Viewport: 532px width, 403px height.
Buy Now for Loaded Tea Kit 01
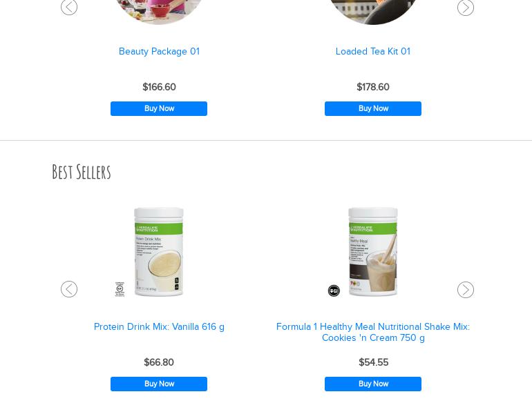click(373, 108)
